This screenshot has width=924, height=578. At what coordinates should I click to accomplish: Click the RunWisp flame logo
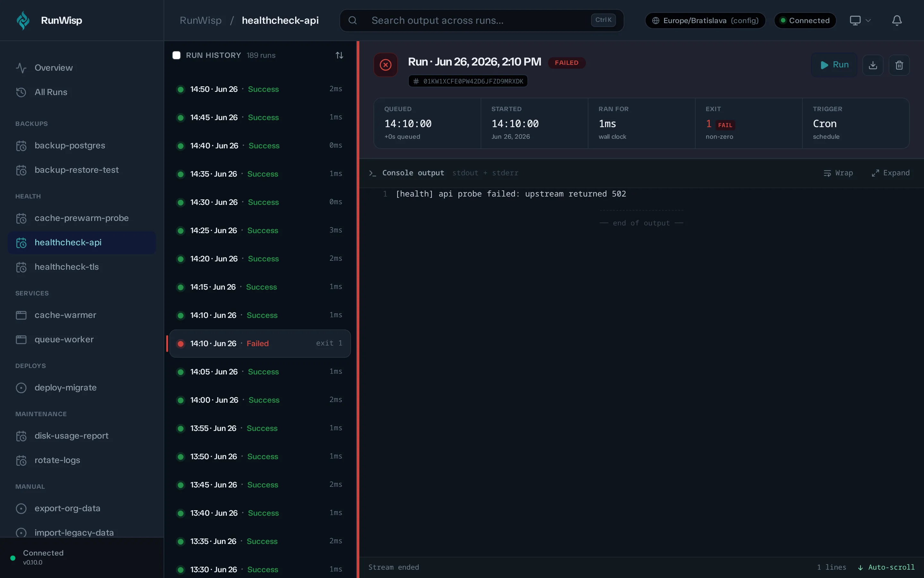click(23, 20)
